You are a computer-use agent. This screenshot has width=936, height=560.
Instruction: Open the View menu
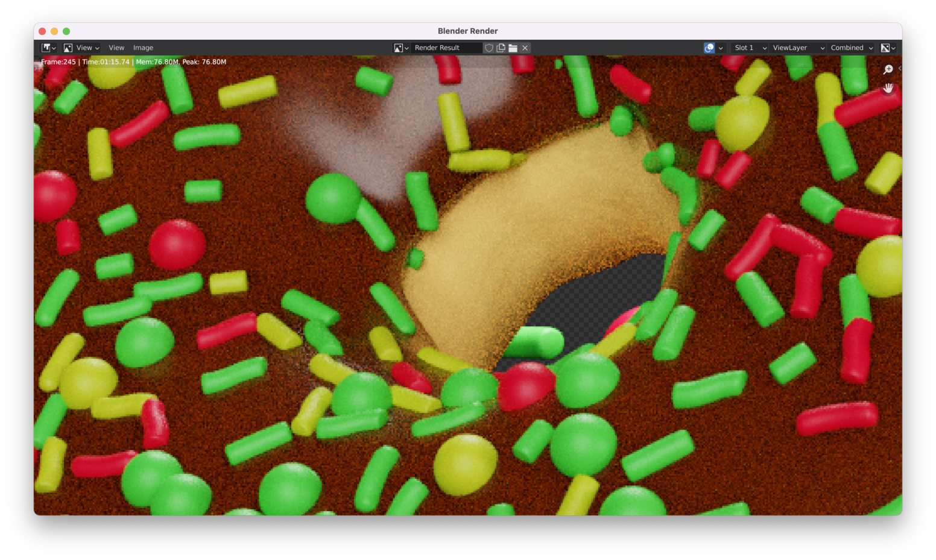116,48
